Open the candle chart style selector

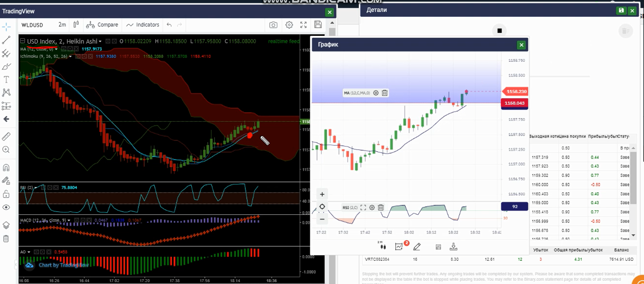(x=76, y=25)
